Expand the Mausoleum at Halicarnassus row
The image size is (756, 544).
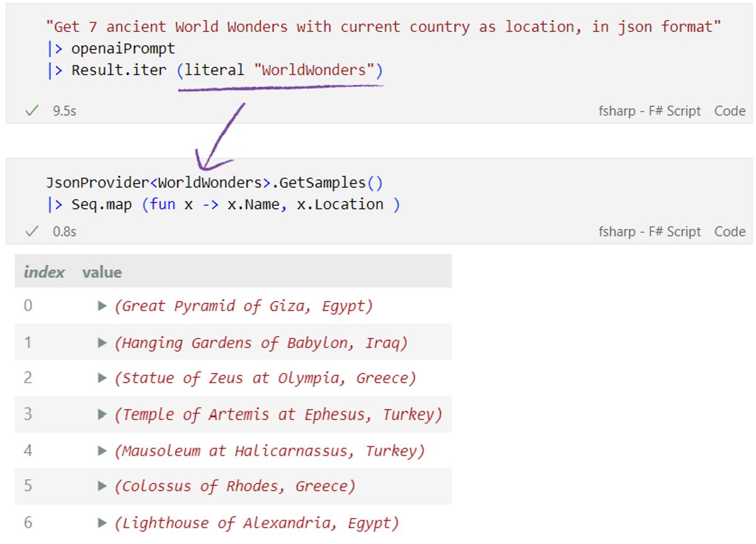[x=102, y=450]
